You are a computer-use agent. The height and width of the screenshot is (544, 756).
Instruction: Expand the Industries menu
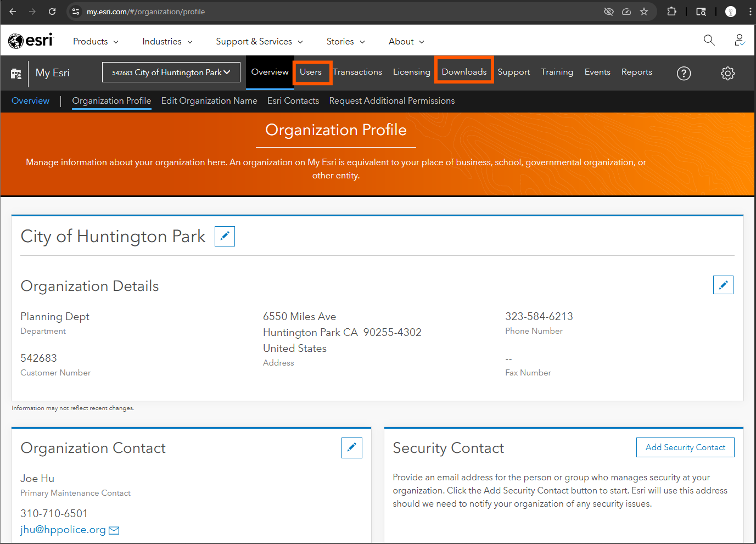click(x=167, y=42)
